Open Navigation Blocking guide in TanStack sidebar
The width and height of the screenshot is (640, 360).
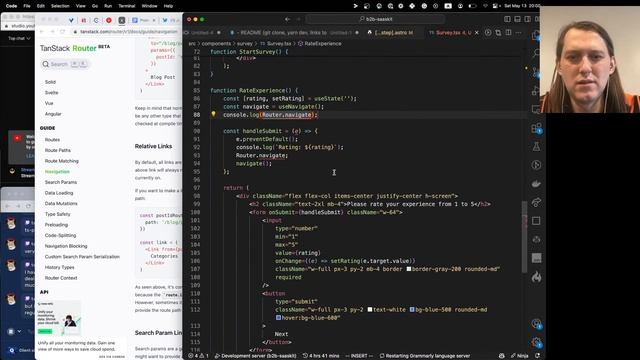(66, 246)
